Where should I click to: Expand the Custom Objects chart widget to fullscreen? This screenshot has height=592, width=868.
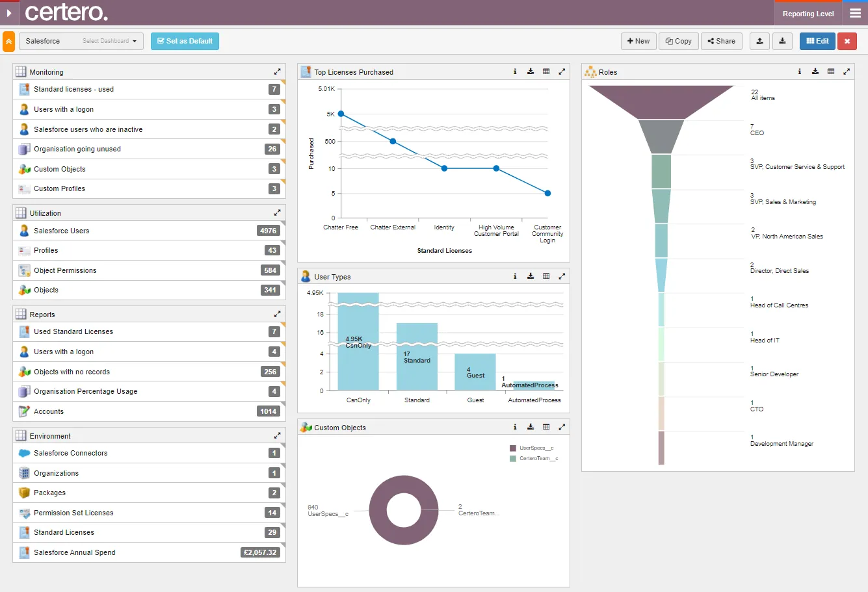[x=562, y=427]
